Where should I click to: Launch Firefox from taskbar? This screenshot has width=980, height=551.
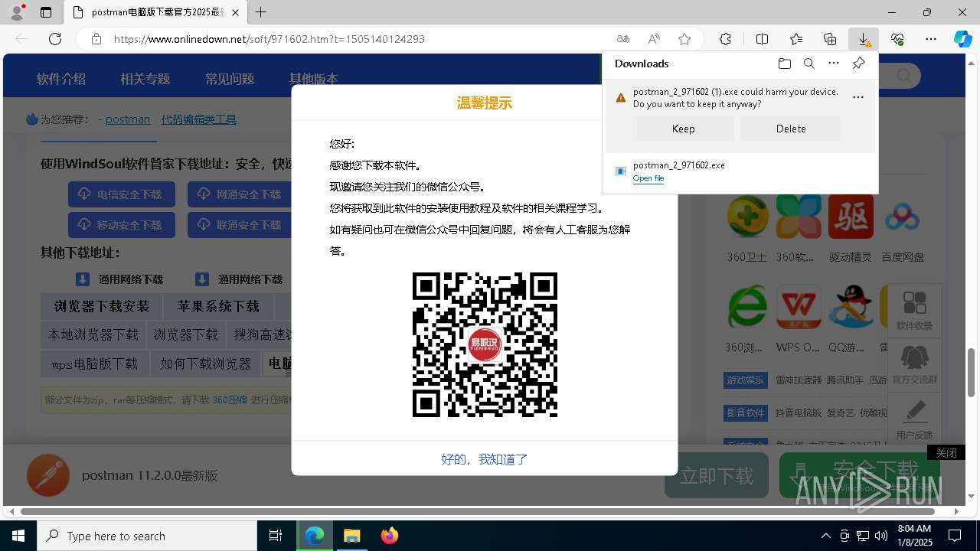coord(389,536)
